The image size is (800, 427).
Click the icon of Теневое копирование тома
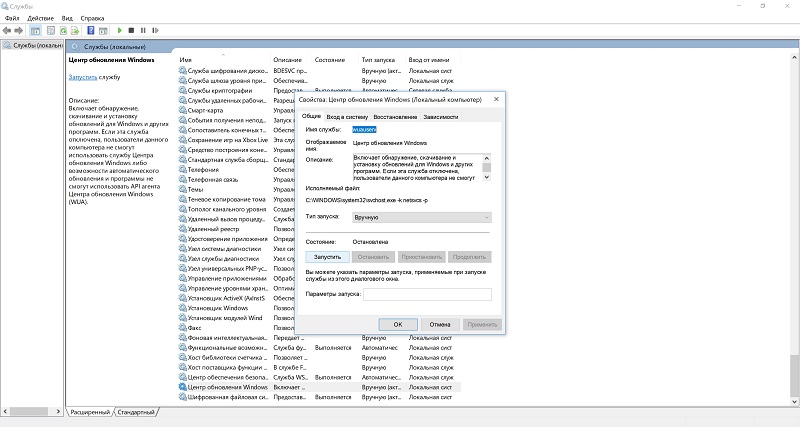pyautogui.click(x=183, y=199)
